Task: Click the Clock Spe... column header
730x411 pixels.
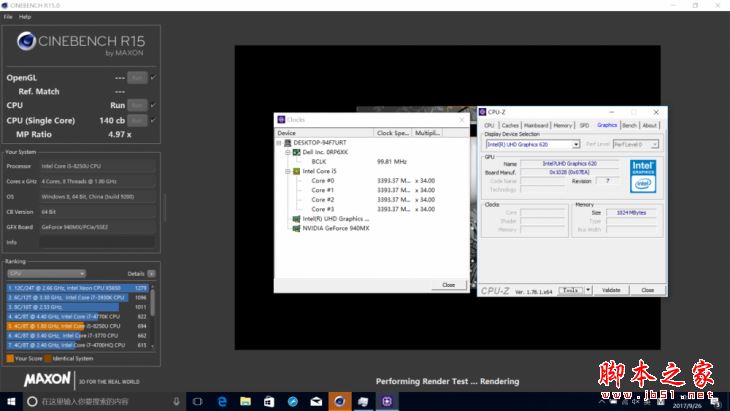Action: (393, 133)
